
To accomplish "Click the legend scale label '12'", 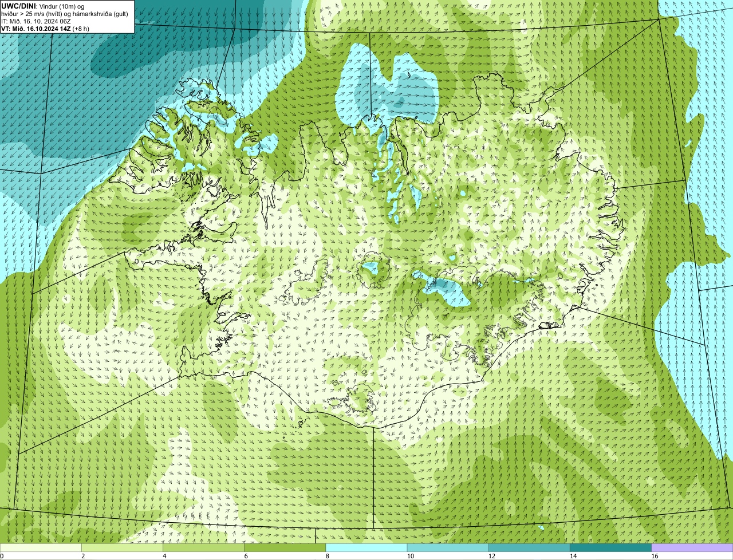I will 492,556.
